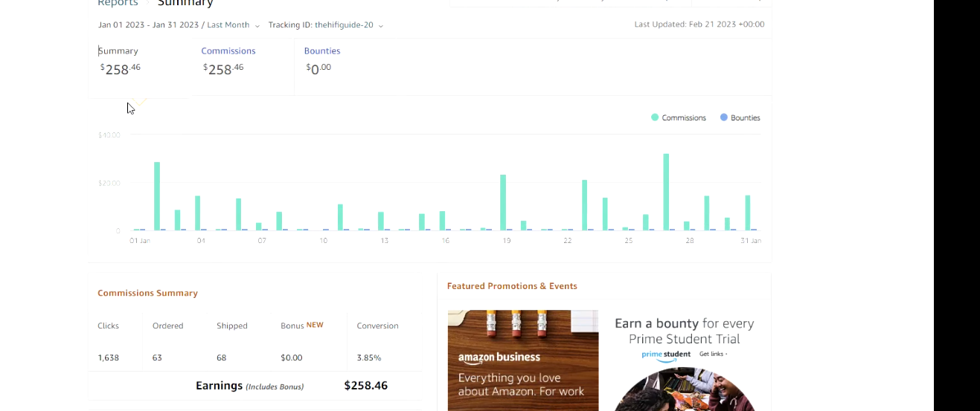Open the Prime Student Trial bounty promotion
Screen dimensions: 980x411
point(685,360)
